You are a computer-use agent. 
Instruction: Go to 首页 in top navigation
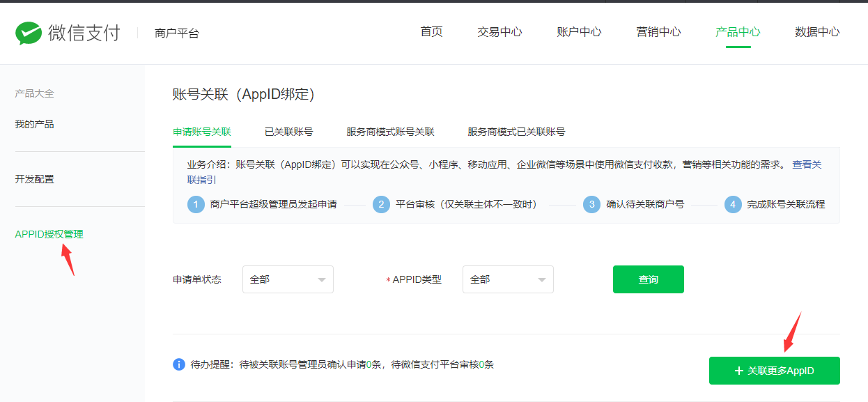pyautogui.click(x=431, y=32)
